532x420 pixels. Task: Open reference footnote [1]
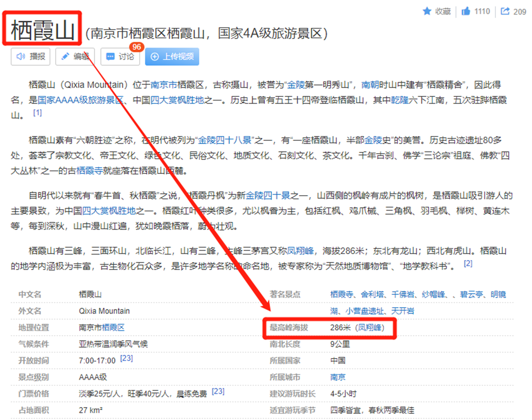point(38,113)
